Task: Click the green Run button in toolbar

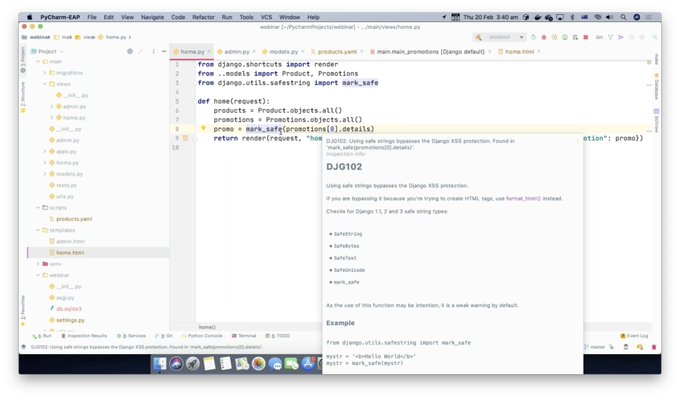Action: coord(533,37)
